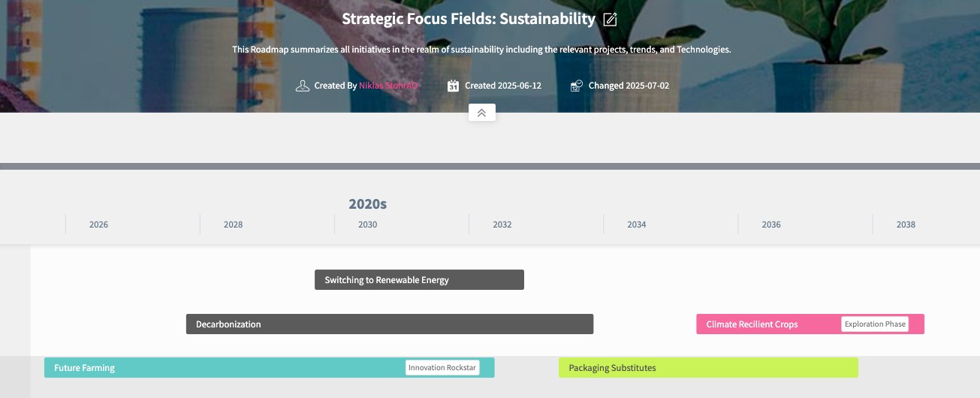Select the Decarbonization roadmap bar
Image resolution: width=980 pixels, height=398 pixels.
click(x=389, y=324)
